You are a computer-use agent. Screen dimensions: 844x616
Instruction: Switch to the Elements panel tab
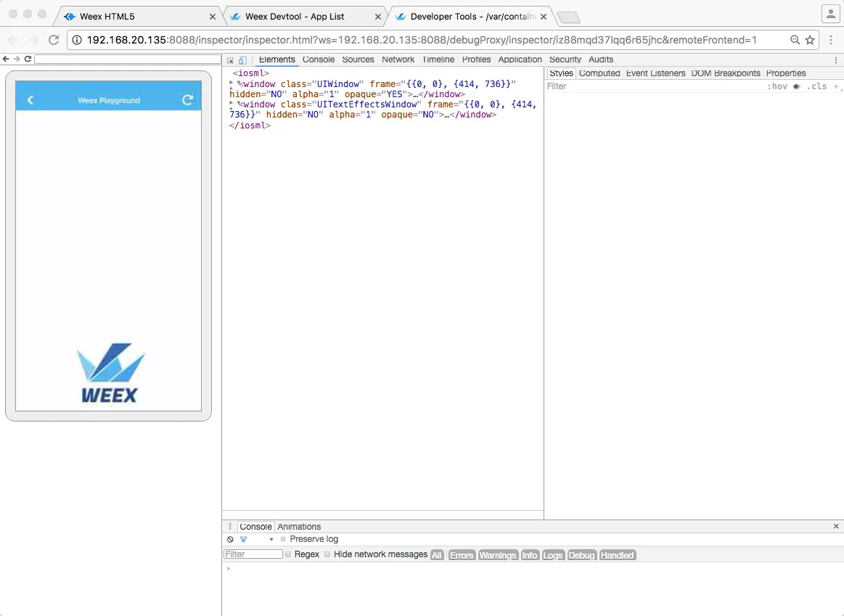click(x=276, y=59)
